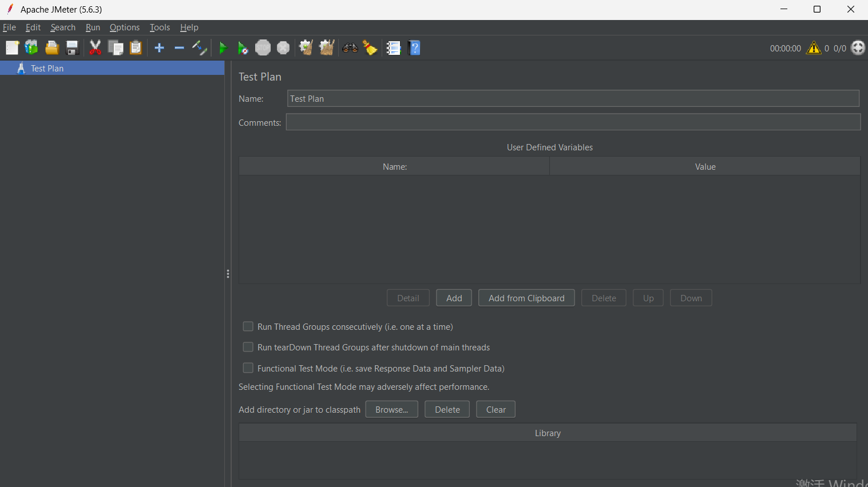Image resolution: width=868 pixels, height=487 pixels.
Task: Open the Templates icon
Action: (31, 48)
